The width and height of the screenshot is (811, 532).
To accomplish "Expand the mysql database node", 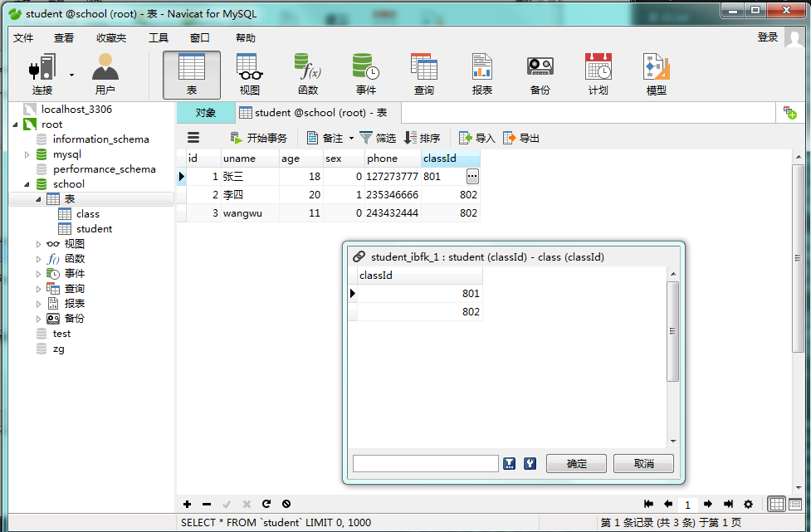I will [x=27, y=154].
